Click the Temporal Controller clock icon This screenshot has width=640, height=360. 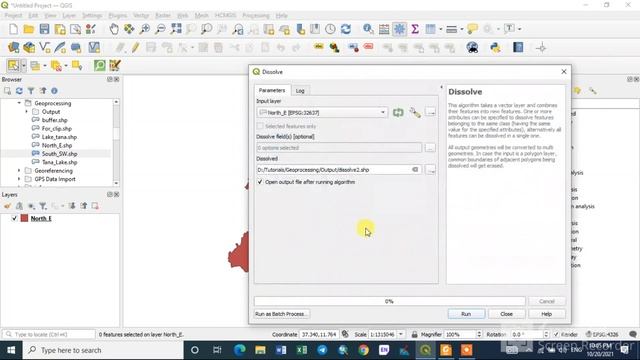(x=330, y=29)
